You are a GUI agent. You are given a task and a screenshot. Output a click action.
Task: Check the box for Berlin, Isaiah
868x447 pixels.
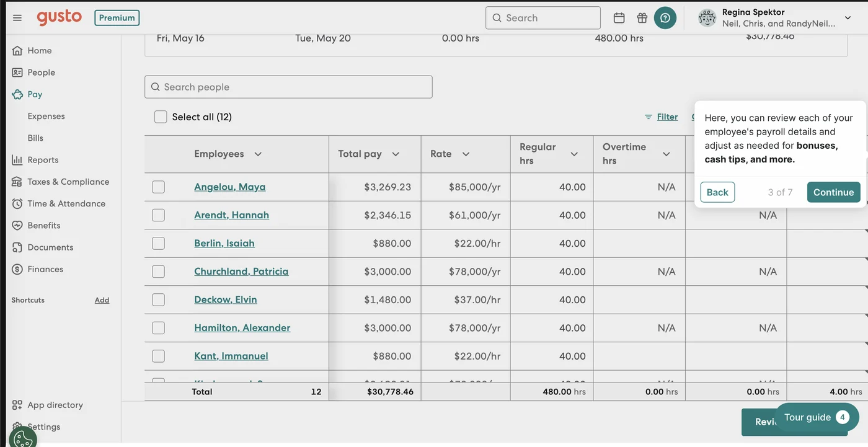159,243
